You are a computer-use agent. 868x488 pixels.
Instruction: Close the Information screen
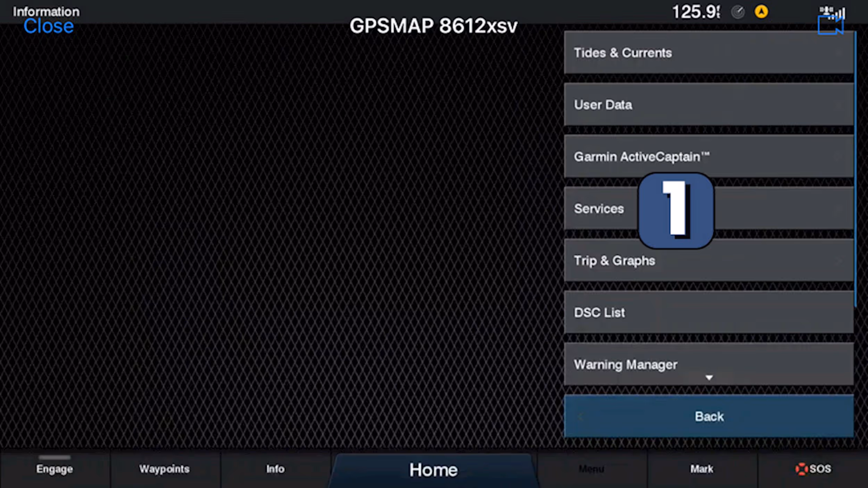49,26
